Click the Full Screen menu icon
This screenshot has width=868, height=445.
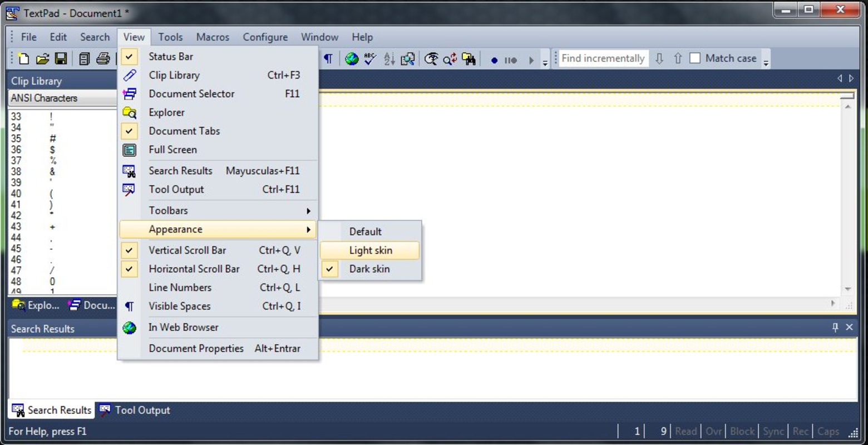tap(129, 150)
